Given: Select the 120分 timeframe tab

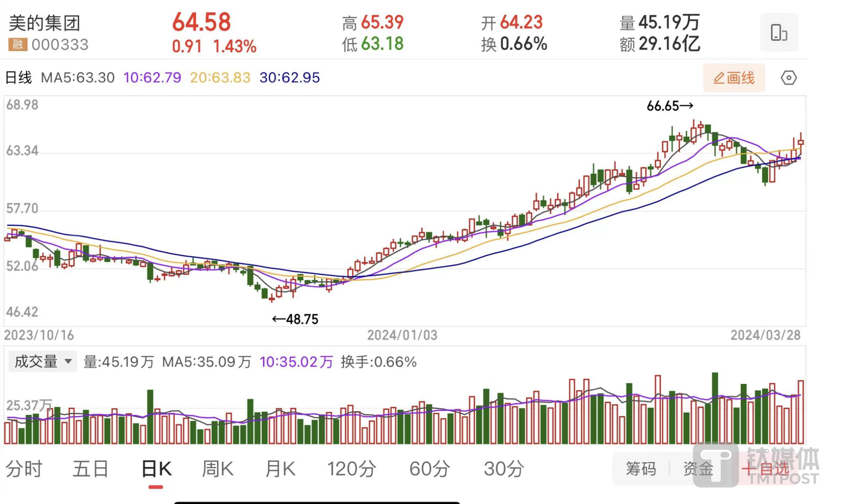Looking at the screenshot, I should click(x=351, y=469).
